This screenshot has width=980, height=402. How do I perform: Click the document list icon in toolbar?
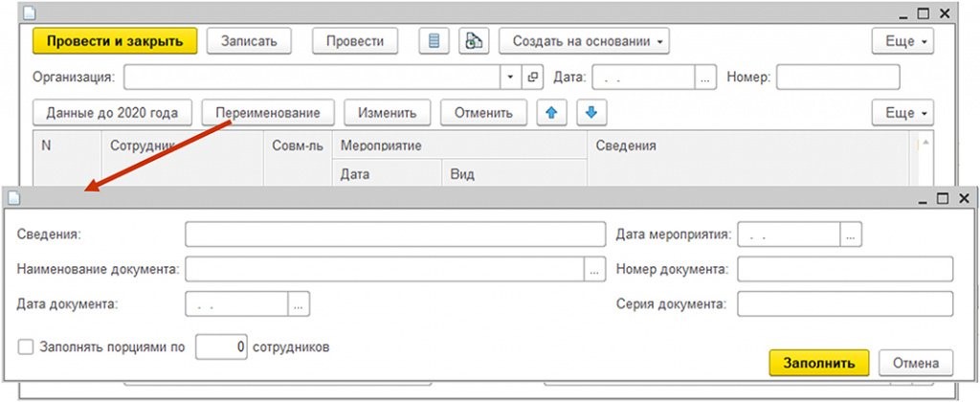[x=434, y=41]
